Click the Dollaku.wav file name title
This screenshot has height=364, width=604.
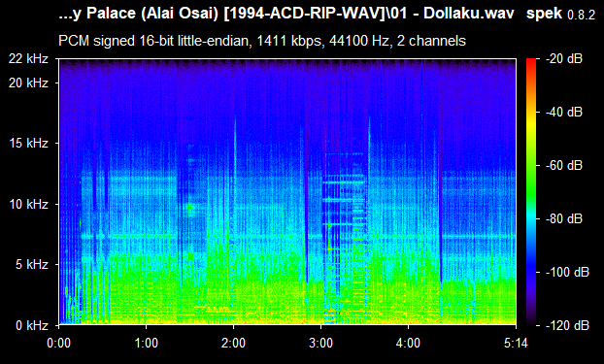coord(286,14)
